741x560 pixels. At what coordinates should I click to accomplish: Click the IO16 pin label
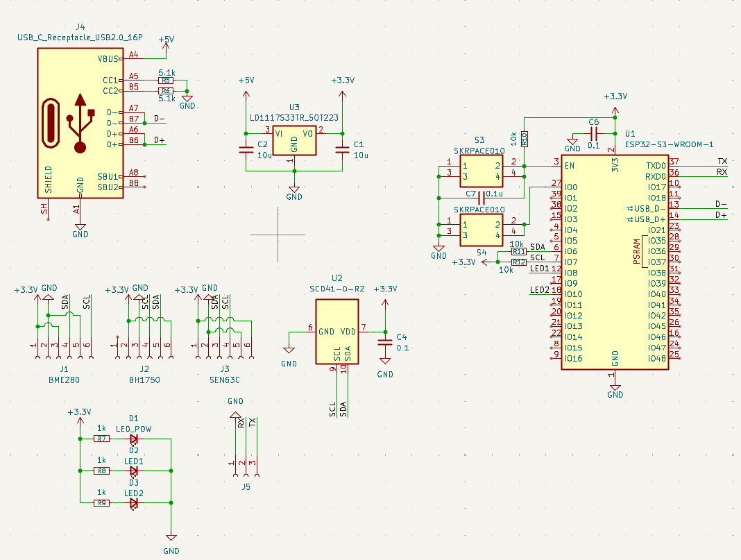click(x=574, y=359)
